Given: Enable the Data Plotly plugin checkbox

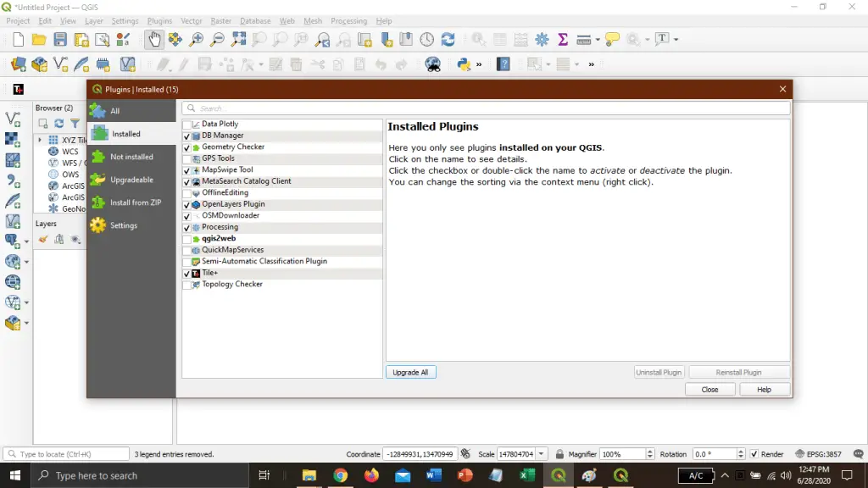Looking at the screenshot, I should click(187, 125).
